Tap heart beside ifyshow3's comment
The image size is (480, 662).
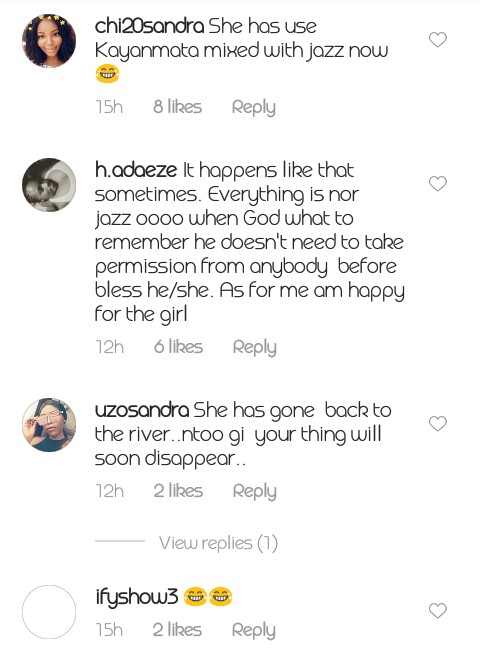click(x=438, y=610)
